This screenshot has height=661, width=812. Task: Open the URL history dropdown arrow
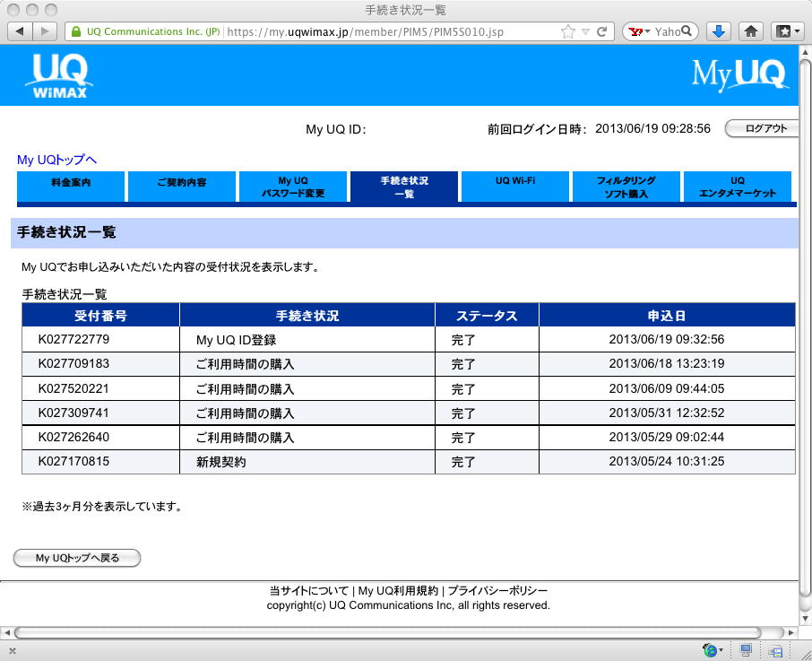585,32
